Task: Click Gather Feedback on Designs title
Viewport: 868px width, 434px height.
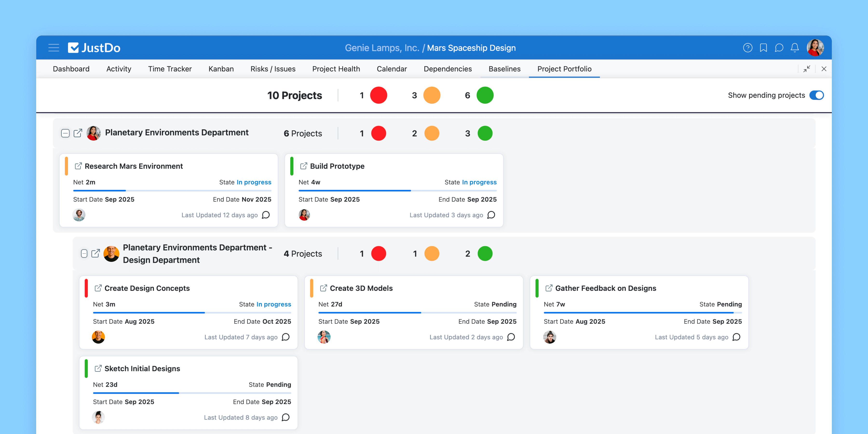Action: pos(605,288)
